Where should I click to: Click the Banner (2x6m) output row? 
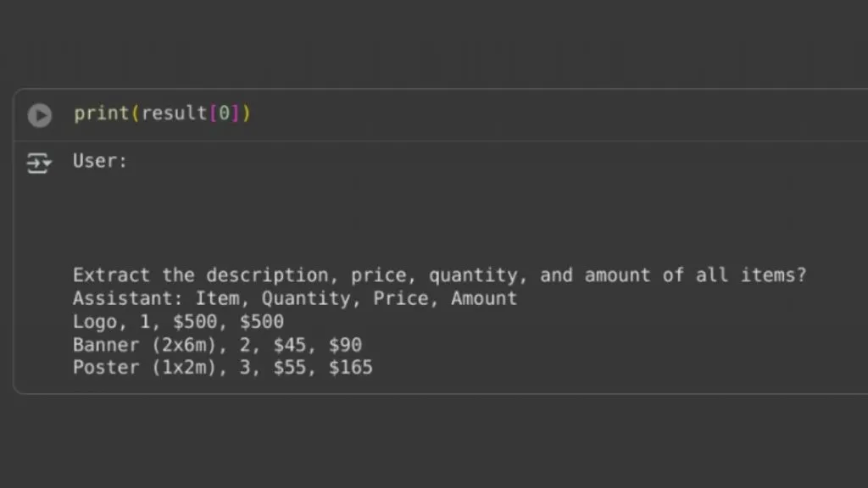(217, 345)
